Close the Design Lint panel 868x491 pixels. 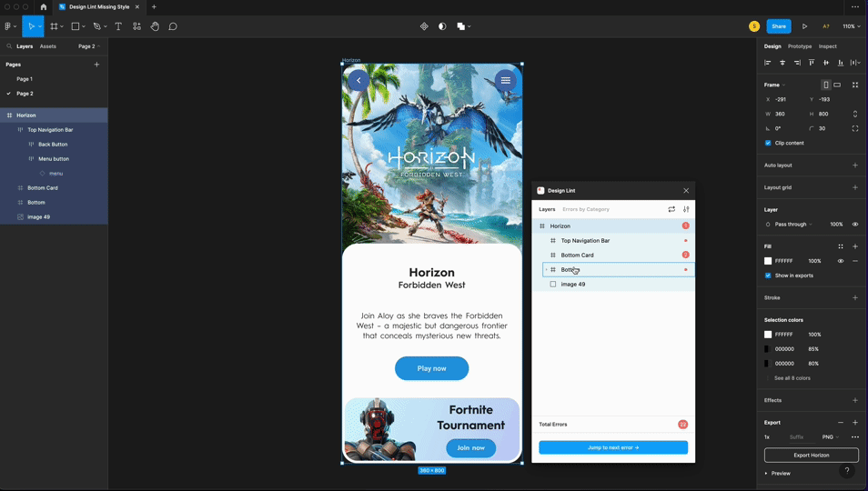pyautogui.click(x=686, y=190)
